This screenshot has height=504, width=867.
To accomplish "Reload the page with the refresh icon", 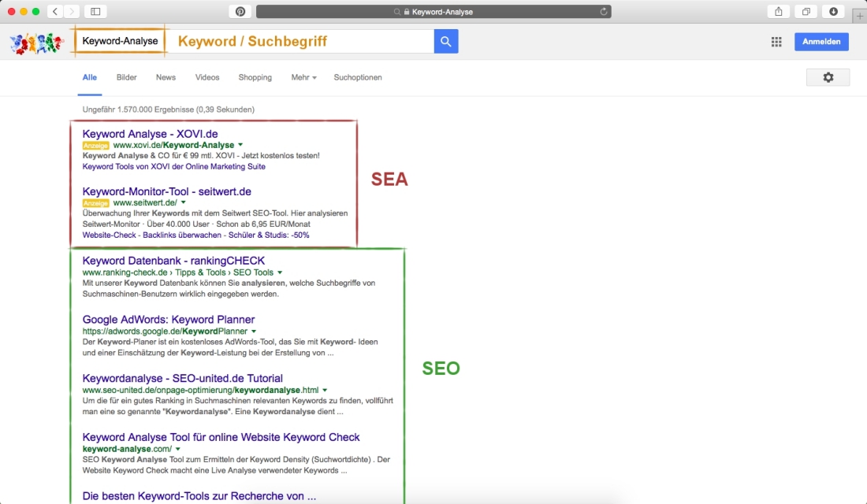I will (x=603, y=11).
